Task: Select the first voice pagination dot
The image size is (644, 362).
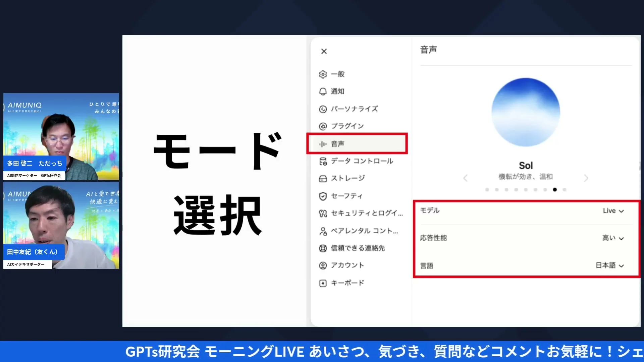Action: pyautogui.click(x=487, y=190)
